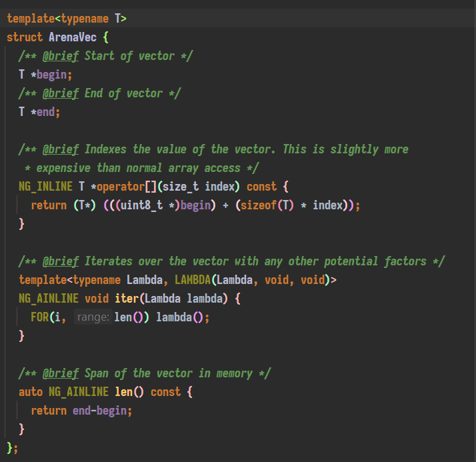This screenshot has width=476, height=462.
Task: Click the 'range:' inlay parameter hint
Action: point(93,317)
